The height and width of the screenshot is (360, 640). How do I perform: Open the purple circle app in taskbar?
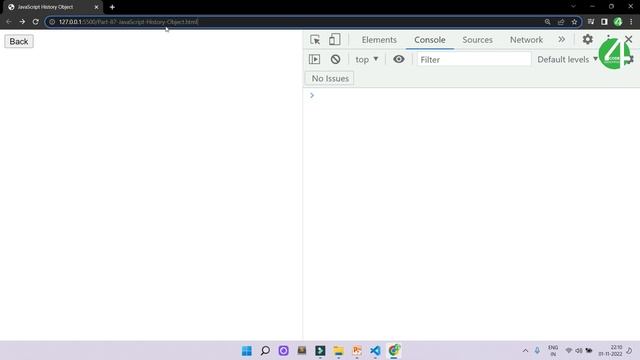283,351
